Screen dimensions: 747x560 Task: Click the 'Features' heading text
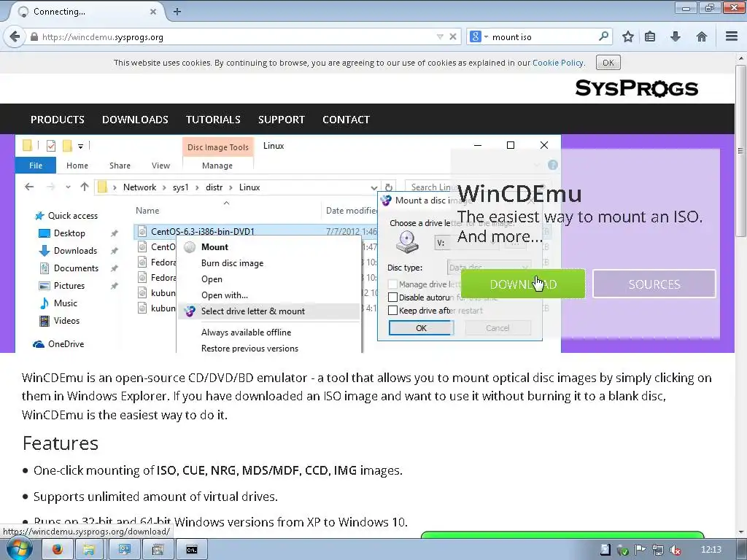(x=61, y=443)
